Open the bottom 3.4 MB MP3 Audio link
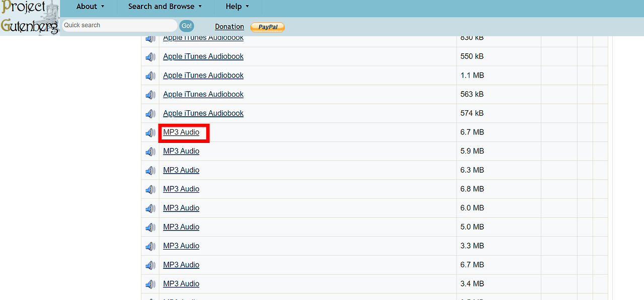The image size is (644, 300). (x=181, y=284)
